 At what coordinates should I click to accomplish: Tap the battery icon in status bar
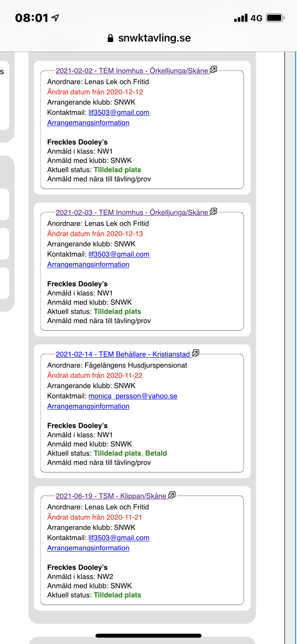pyautogui.click(x=275, y=18)
